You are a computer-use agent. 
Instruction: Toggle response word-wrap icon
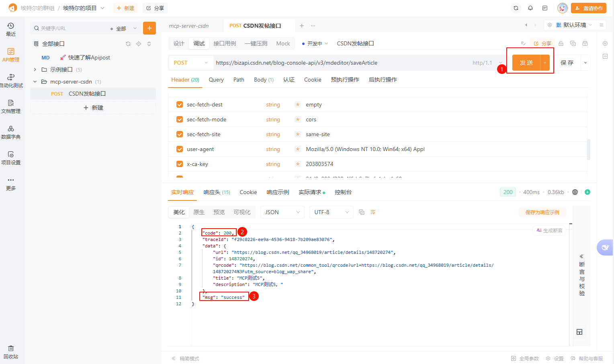pos(373,212)
